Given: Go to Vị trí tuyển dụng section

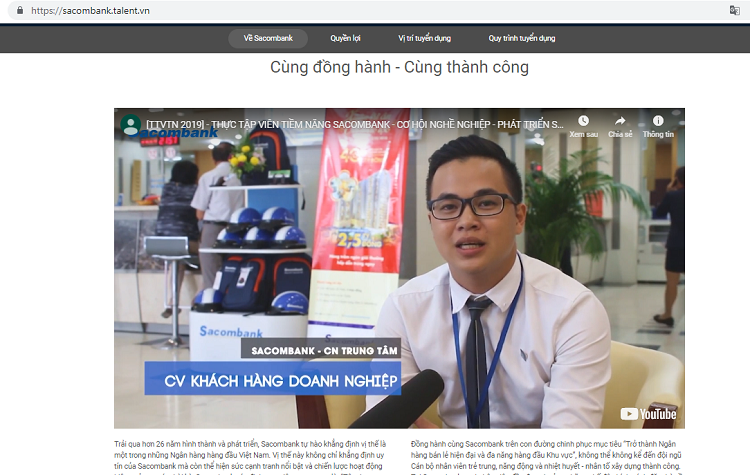Looking at the screenshot, I should click(x=424, y=38).
